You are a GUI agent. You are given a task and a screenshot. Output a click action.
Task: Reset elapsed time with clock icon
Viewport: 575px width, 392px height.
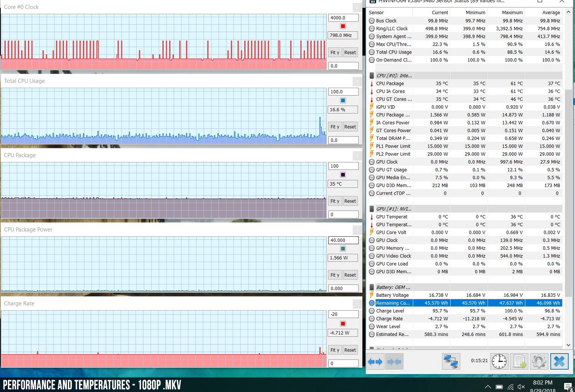[499, 361]
